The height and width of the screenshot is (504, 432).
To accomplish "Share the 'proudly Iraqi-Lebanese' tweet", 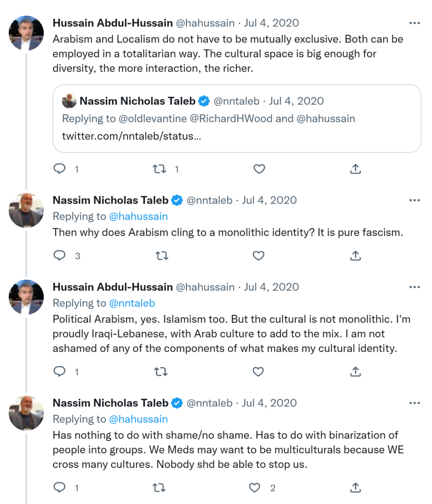I will [355, 372].
